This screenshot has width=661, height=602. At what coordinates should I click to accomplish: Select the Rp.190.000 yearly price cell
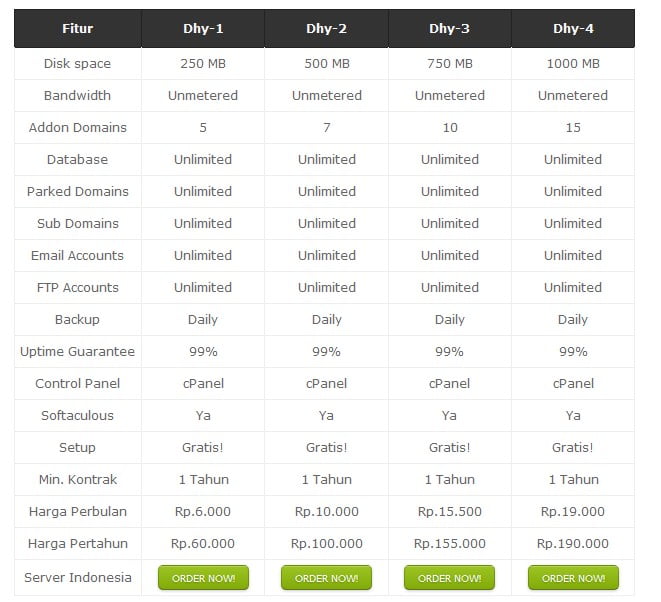point(573,544)
